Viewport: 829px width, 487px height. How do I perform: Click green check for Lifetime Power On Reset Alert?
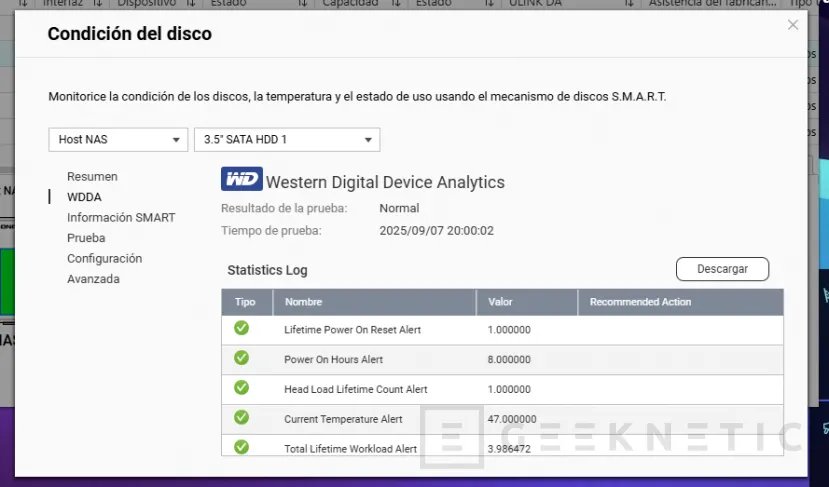point(242,328)
